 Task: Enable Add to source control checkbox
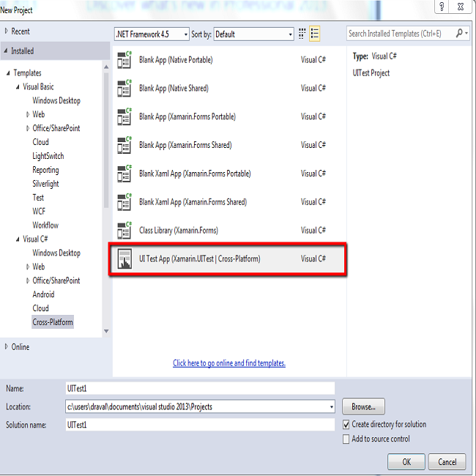point(346,439)
